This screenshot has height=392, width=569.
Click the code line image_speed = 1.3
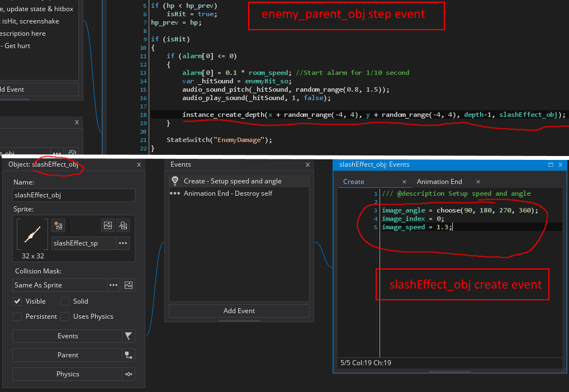(417, 227)
